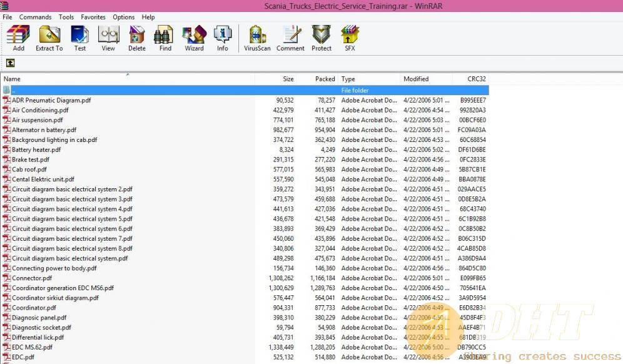Open the Favorites menu

tap(93, 17)
